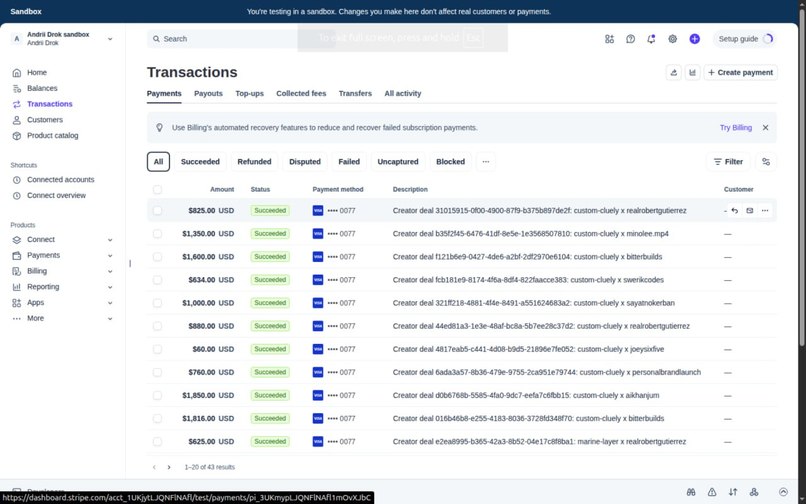Open Customers in the sidebar
806x504 pixels.
(45, 120)
